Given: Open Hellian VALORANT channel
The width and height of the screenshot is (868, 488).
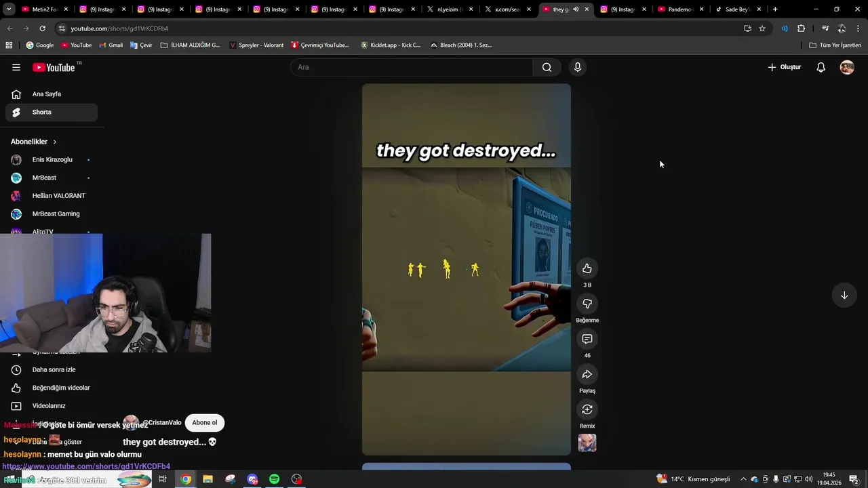Looking at the screenshot, I should coord(52,196).
